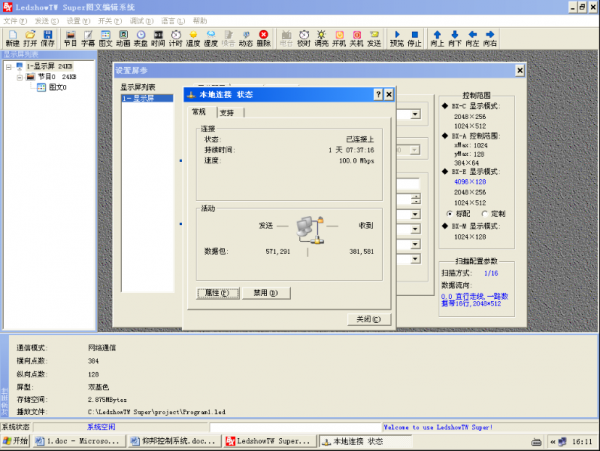Click the blue data direction description text
Screen dimensions: 600x451
[x=474, y=300]
